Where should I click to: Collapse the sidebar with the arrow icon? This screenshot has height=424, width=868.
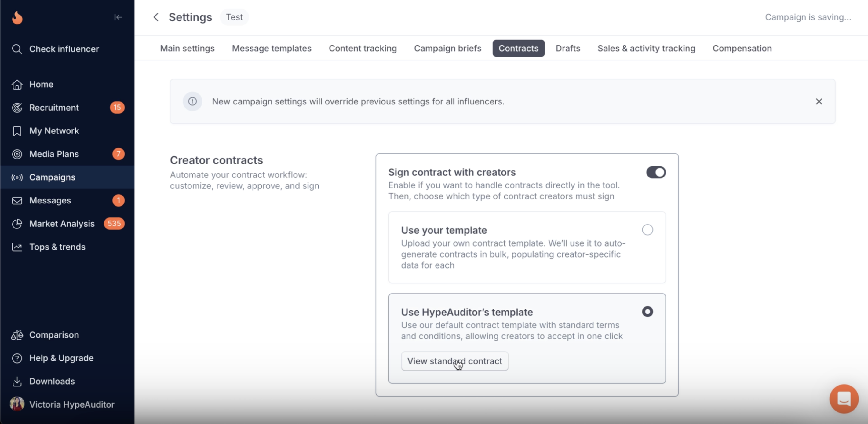click(x=118, y=17)
